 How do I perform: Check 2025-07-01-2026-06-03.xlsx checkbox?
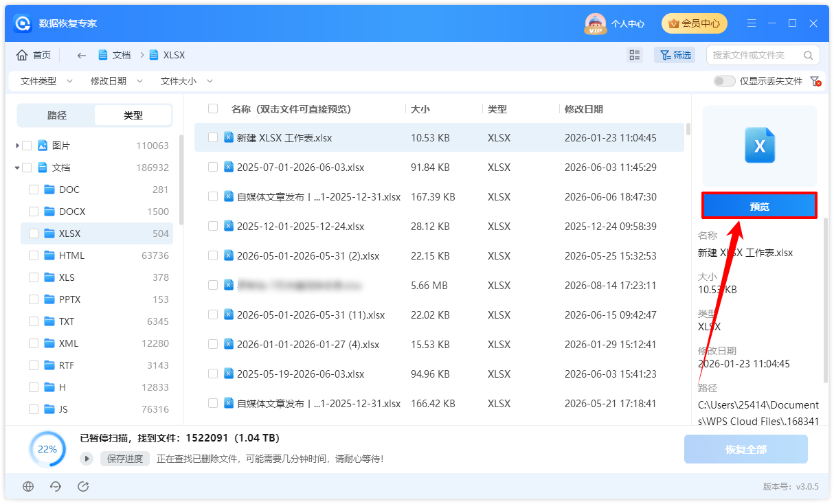click(213, 167)
